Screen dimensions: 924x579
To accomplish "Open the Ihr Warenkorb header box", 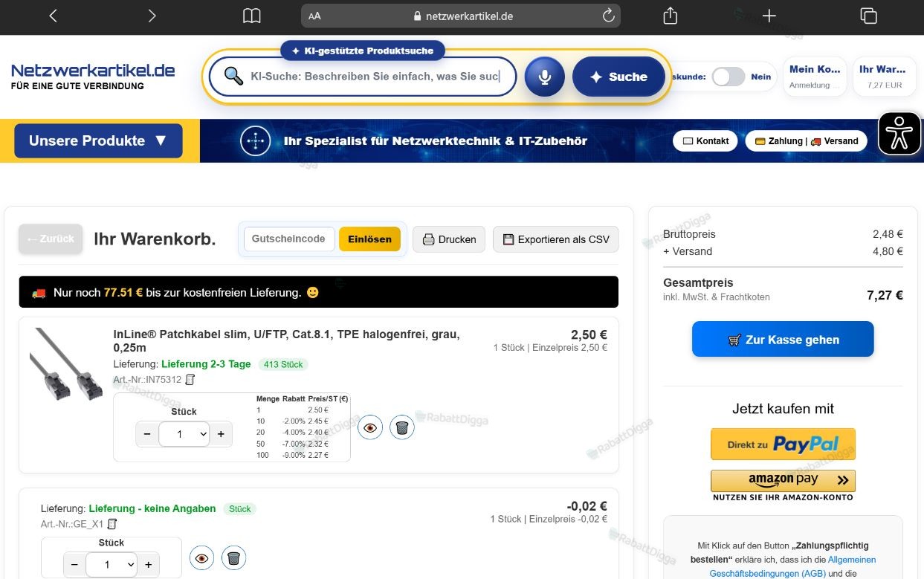I will point(885,77).
